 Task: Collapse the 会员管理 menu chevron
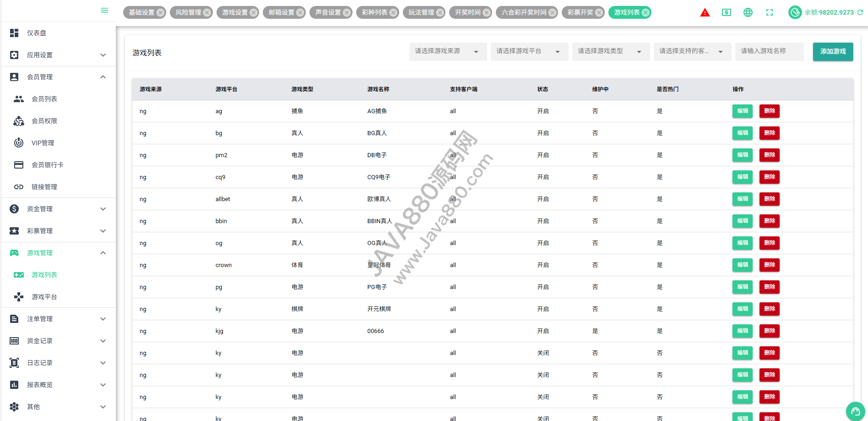coord(103,77)
